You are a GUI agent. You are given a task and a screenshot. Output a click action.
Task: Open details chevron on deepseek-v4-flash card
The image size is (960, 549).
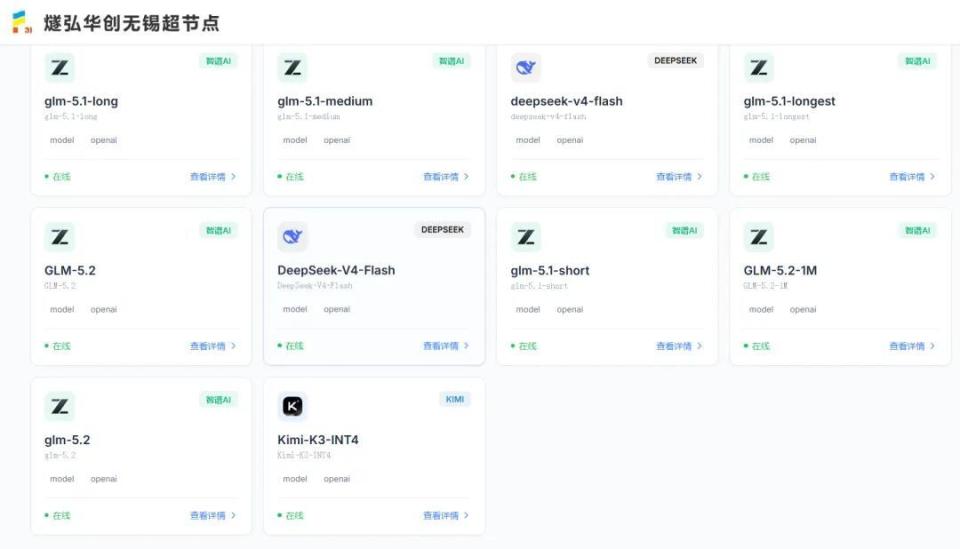(x=699, y=176)
